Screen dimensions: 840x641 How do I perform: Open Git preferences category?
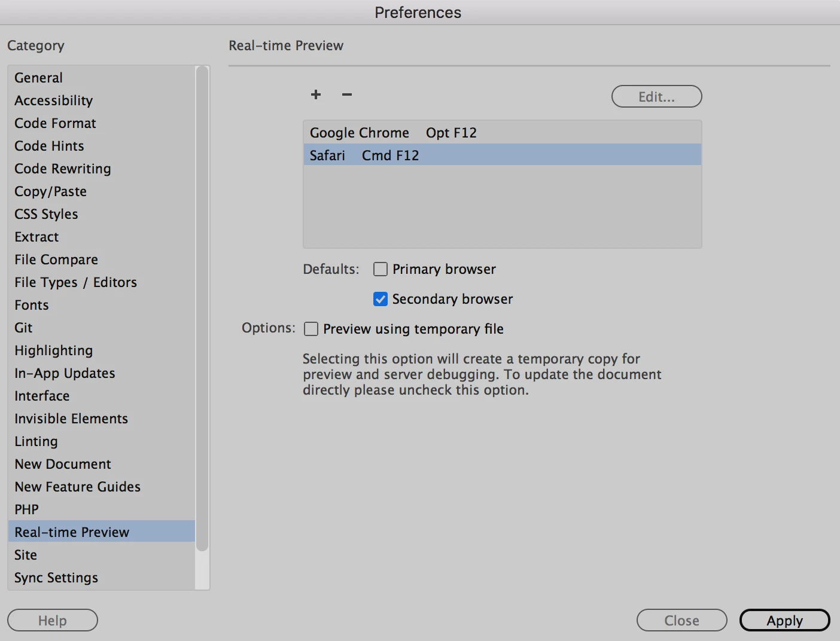pos(24,328)
